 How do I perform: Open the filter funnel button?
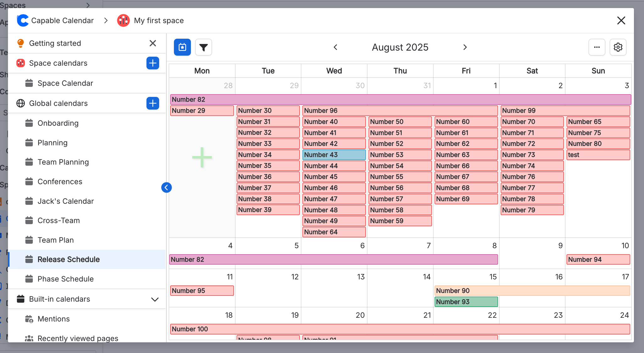pos(203,47)
